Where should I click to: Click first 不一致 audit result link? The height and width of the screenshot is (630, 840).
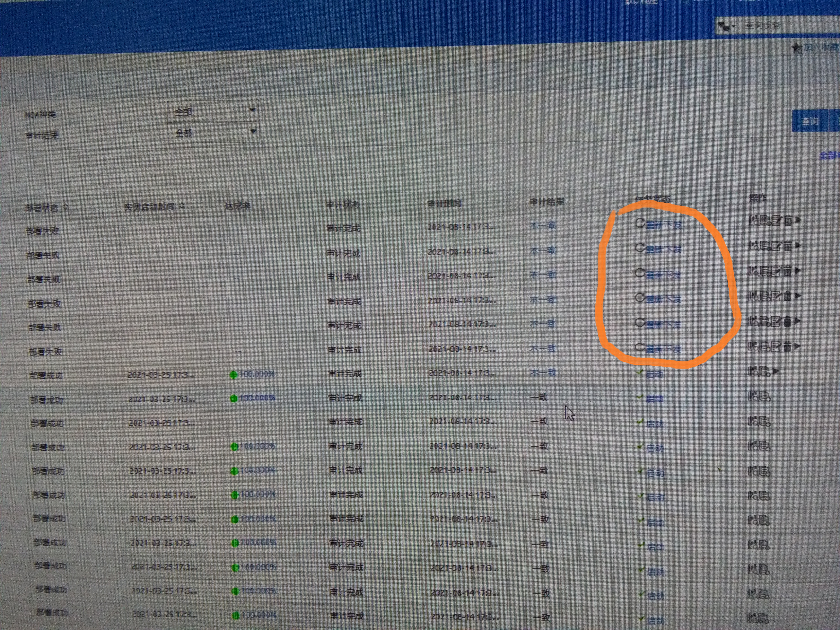[542, 225]
